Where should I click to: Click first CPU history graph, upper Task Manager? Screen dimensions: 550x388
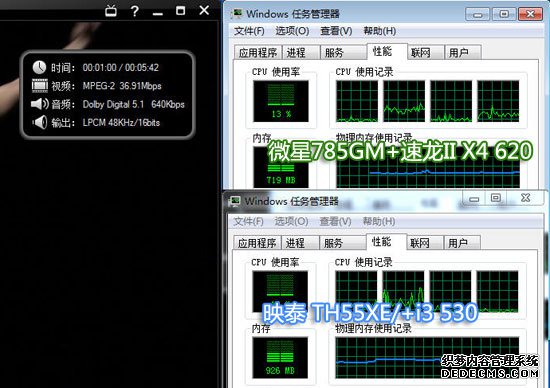coord(357,101)
